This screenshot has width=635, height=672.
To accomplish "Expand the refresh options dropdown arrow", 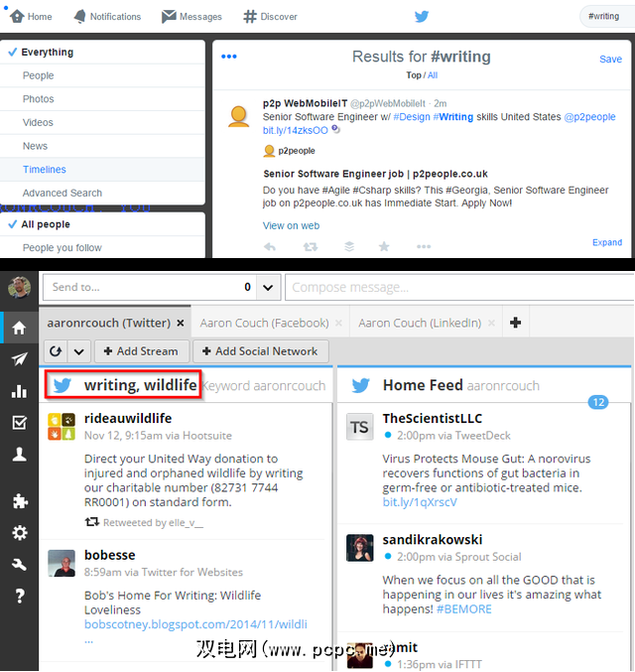I will click(79, 351).
